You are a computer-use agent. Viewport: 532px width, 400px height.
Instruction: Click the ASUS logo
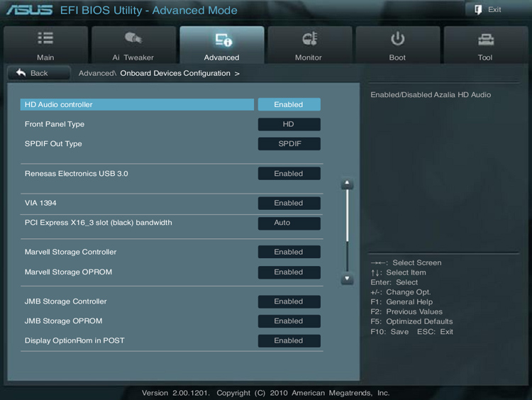click(30, 10)
